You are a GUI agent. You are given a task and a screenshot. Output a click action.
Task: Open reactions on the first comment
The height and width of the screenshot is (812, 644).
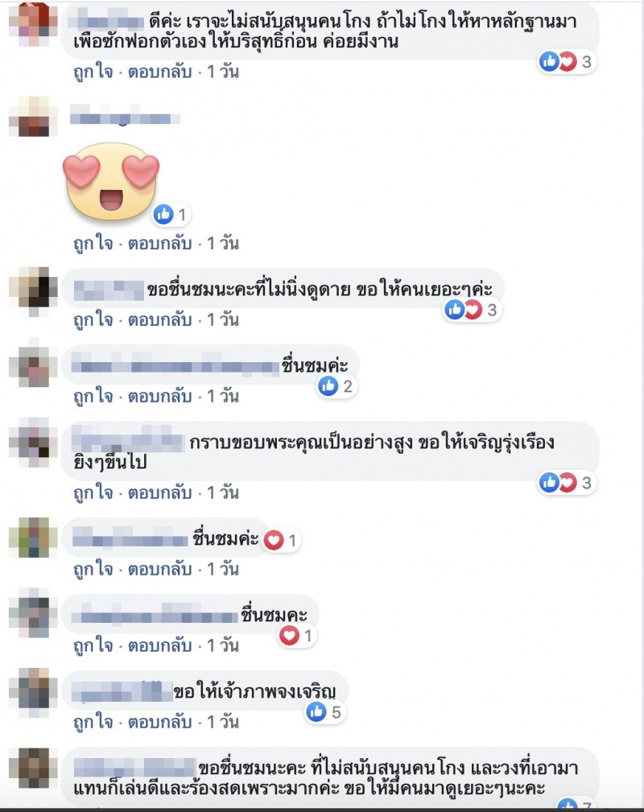click(x=566, y=62)
